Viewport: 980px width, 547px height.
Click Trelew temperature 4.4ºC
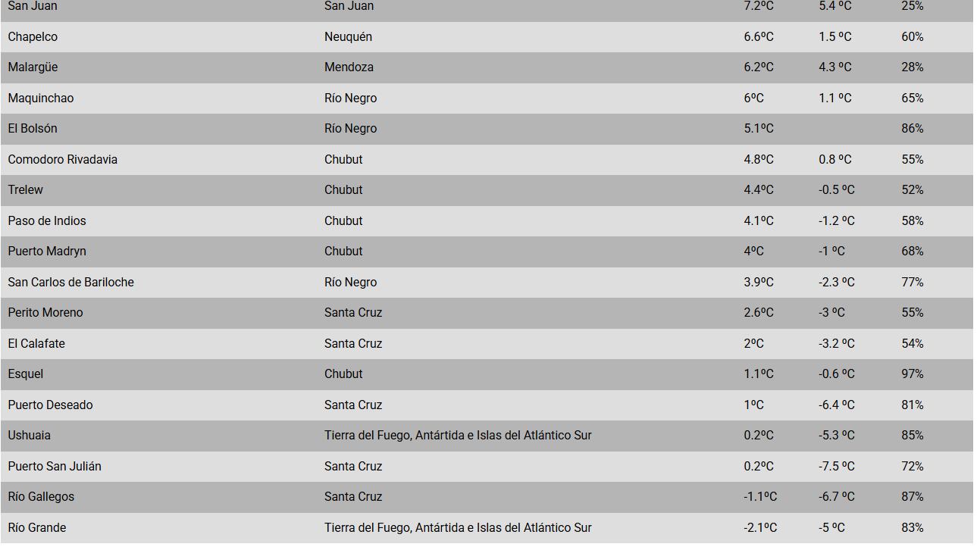tap(758, 190)
